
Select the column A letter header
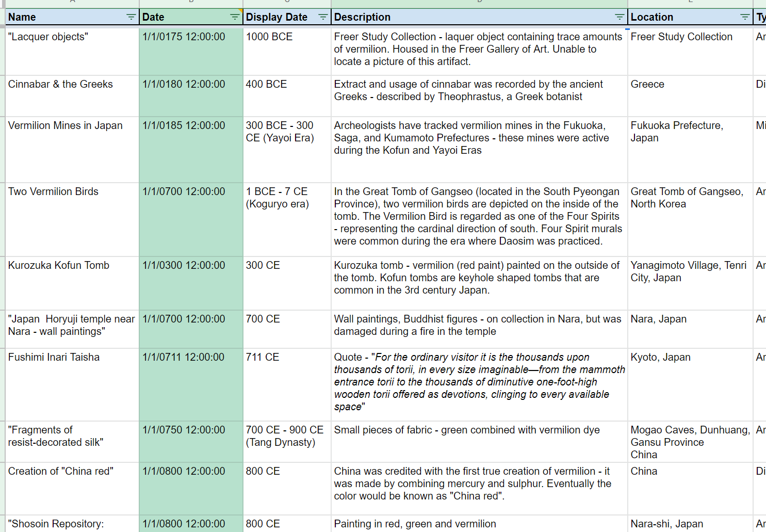pos(71,4)
